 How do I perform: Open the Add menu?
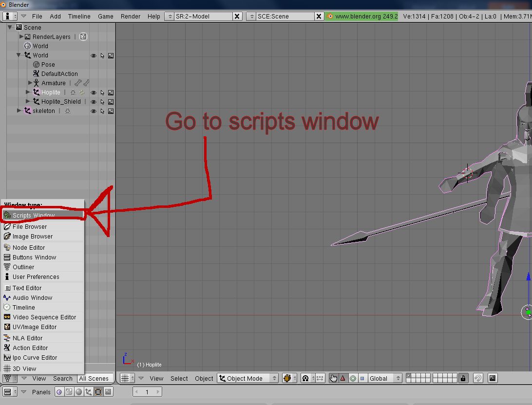click(56, 16)
